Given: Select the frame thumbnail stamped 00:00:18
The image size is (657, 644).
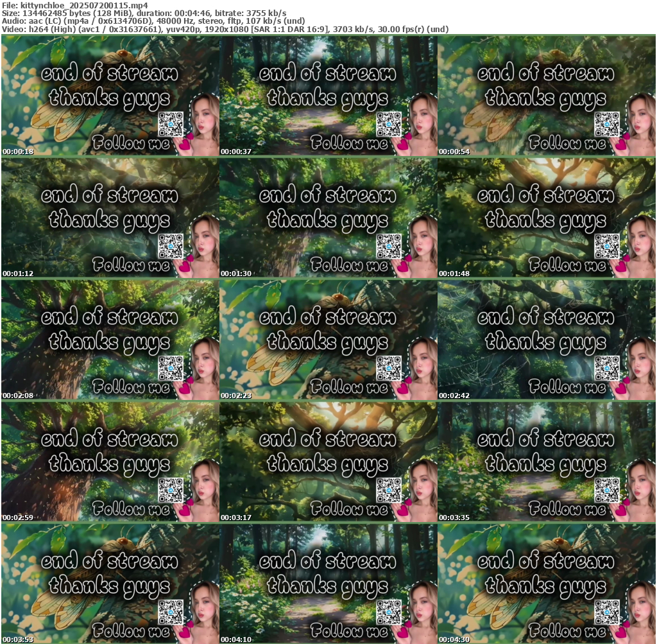Looking at the screenshot, I should (110, 96).
